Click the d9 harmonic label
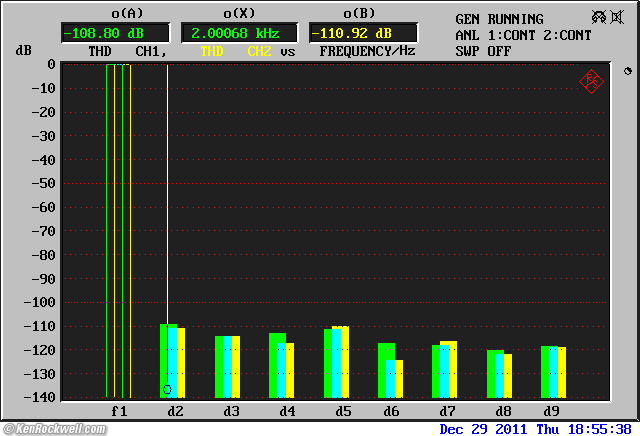The height and width of the screenshot is (436, 640). click(x=551, y=411)
